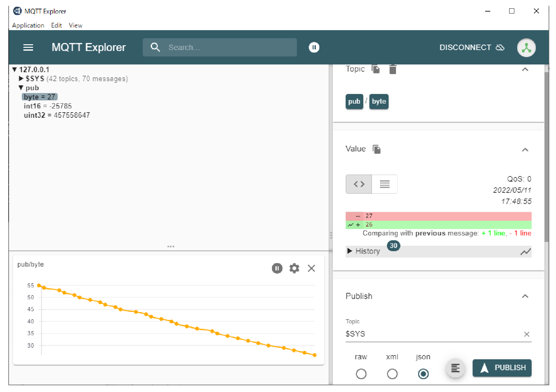Collapse the Publish section chevron

(x=525, y=296)
